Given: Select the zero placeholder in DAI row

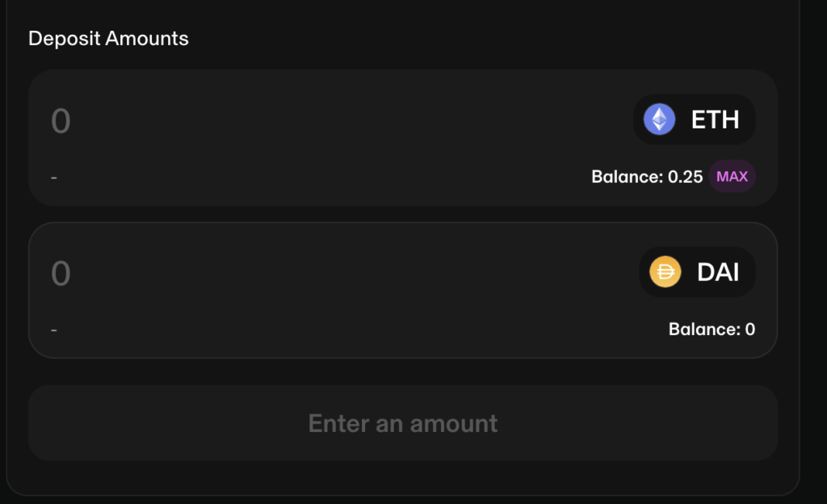Looking at the screenshot, I should coord(61,273).
